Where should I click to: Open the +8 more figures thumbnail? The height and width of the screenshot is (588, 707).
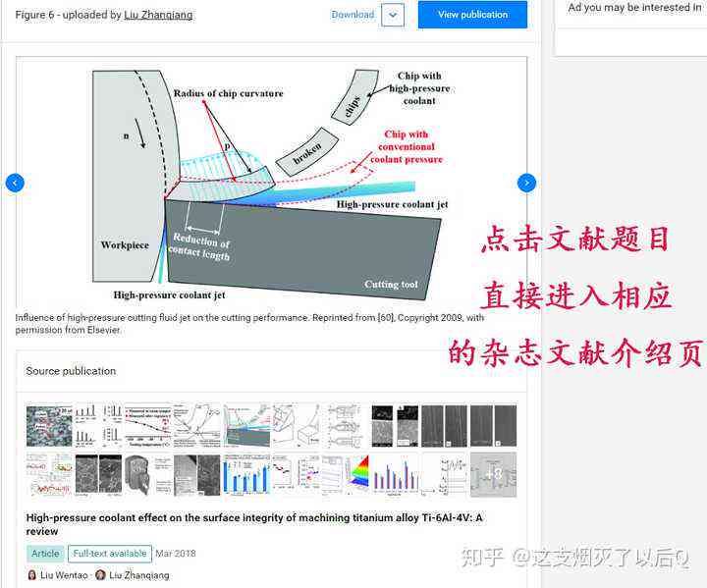(x=493, y=474)
